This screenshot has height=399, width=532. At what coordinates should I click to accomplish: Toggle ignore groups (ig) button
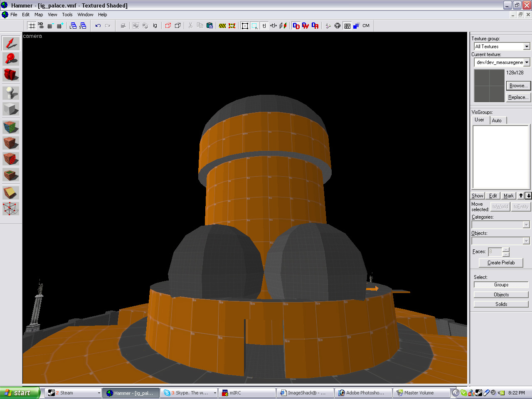coord(155,26)
